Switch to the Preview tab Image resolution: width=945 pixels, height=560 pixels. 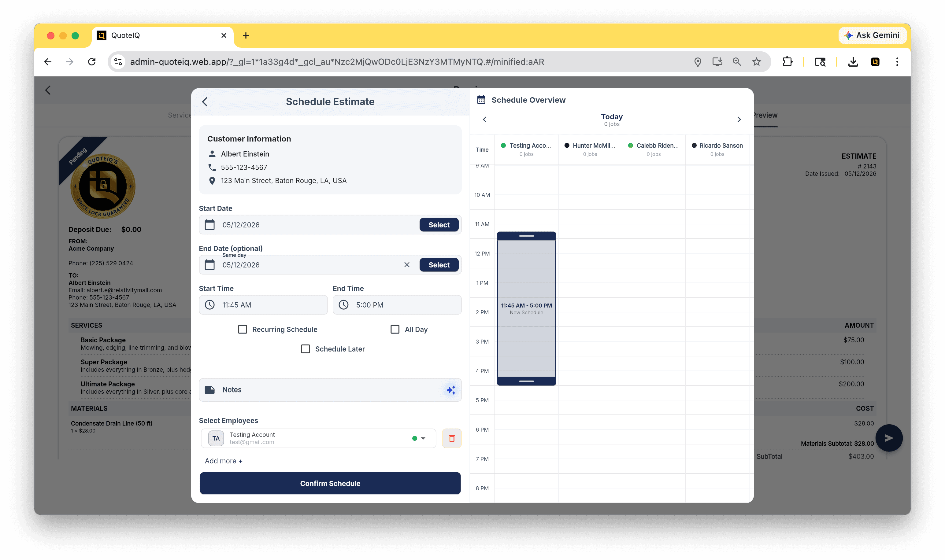pyautogui.click(x=765, y=116)
